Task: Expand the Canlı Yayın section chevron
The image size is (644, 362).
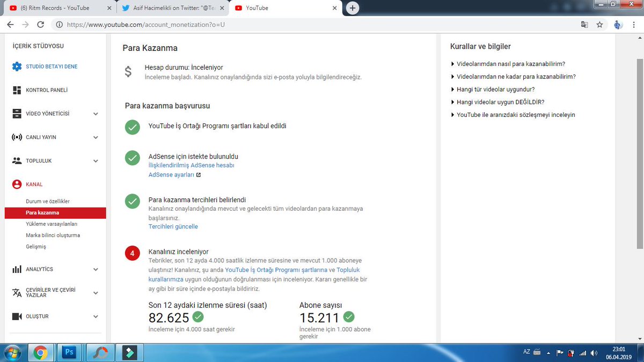Action: click(96, 137)
